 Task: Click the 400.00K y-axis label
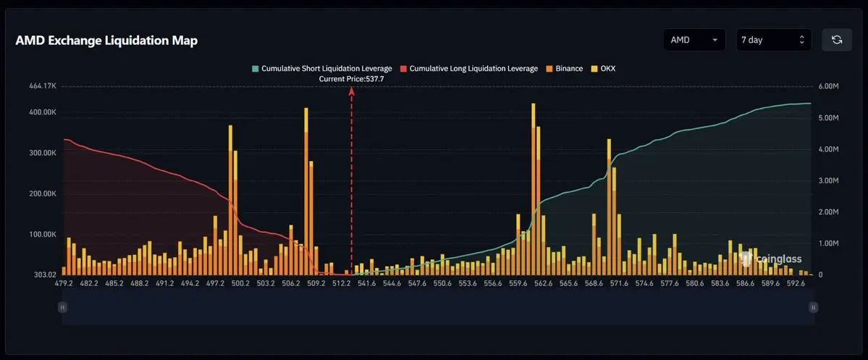pyautogui.click(x=43, y=112)
